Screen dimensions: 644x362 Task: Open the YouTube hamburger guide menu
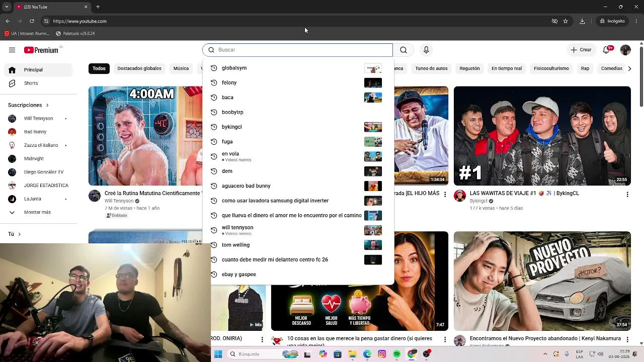12,50
